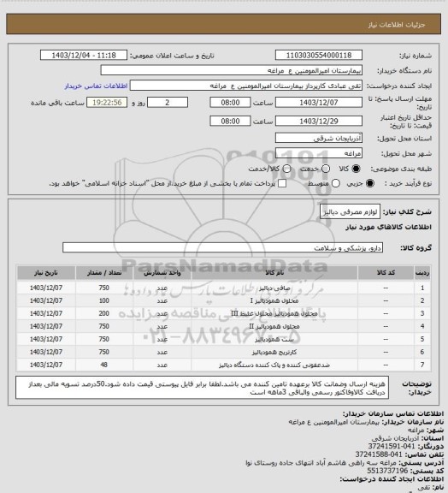448x493 pixels.
Task: Click the کد کالا column header
Action: coord(386,273)
